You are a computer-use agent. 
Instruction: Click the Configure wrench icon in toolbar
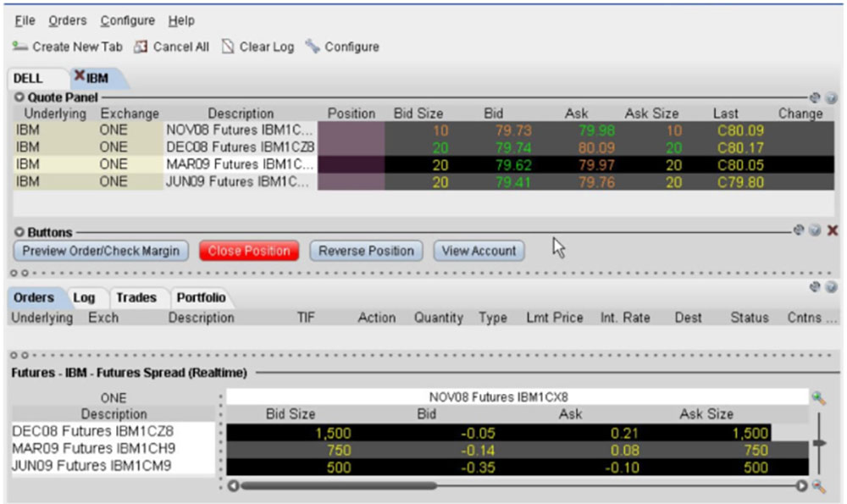[x=313, y=47]
